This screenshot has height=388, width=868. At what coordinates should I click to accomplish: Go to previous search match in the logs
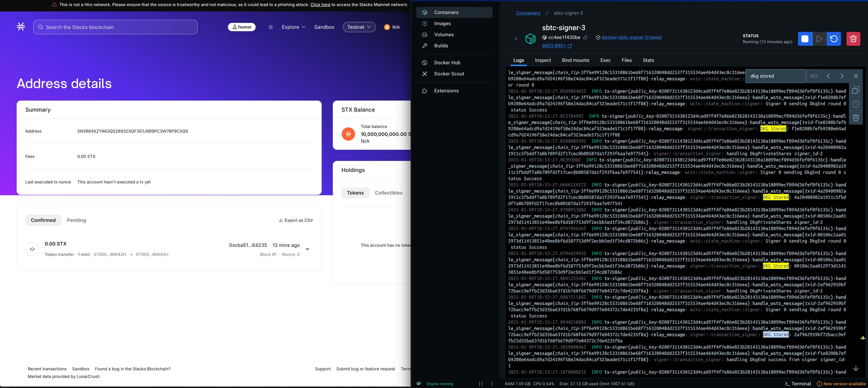pyautogui.click(x=828, y=76)
